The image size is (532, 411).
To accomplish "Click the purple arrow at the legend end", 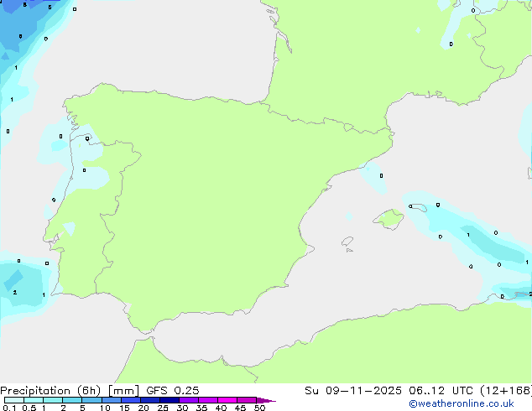I will tap(266, 400).
